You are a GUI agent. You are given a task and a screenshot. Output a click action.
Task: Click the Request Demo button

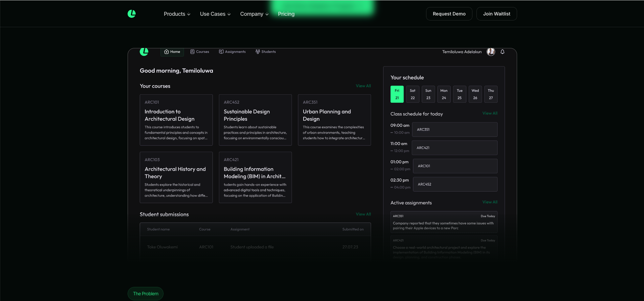click(449, 14)
